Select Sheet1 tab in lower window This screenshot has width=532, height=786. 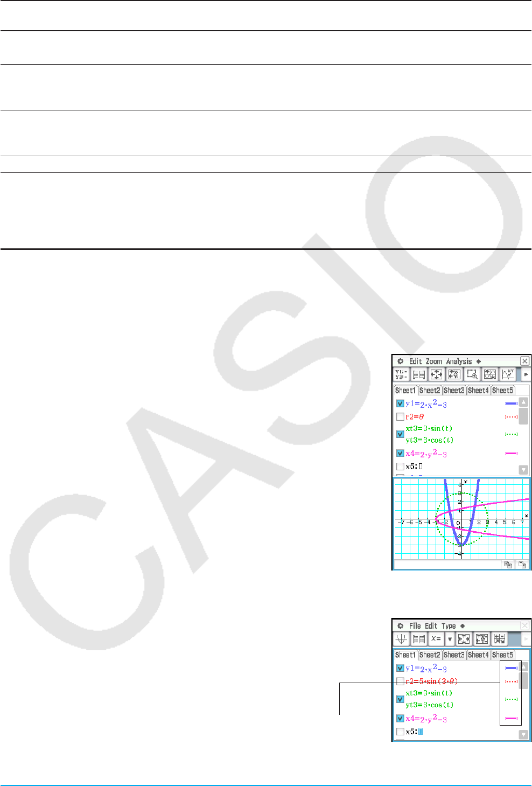click(405, 655)
